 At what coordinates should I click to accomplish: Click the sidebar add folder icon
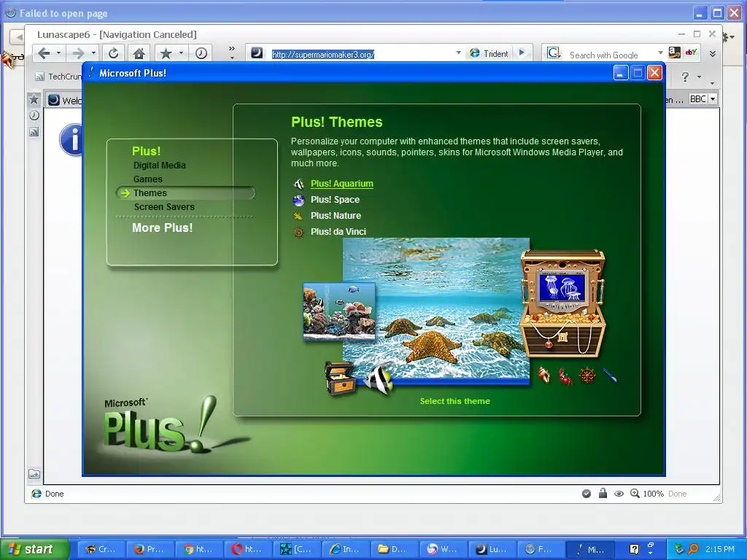pos(34,474)
